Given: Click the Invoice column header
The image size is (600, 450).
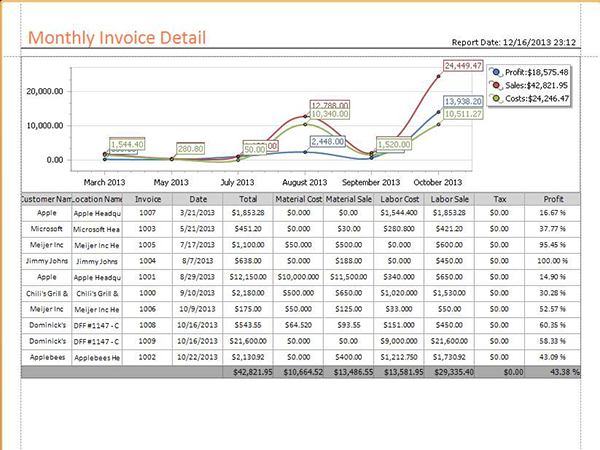Looking at the screenshot, I should click(x=147, y=199).
